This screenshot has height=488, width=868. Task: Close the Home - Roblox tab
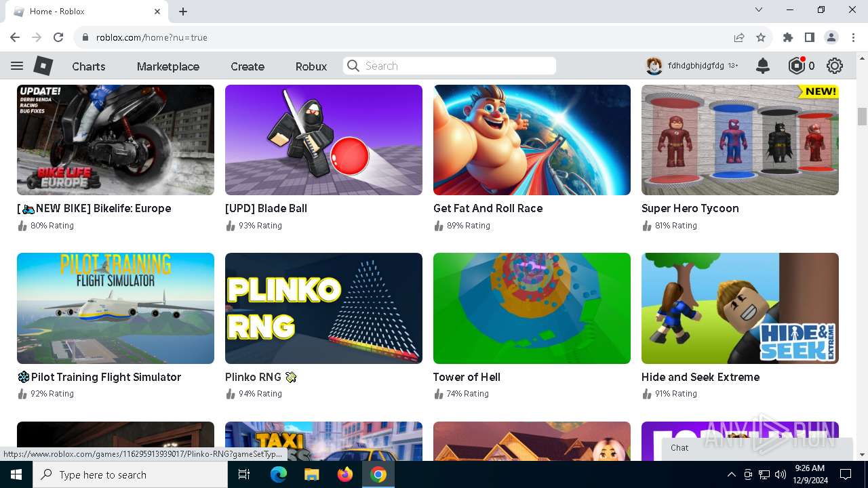pos(157,12)
